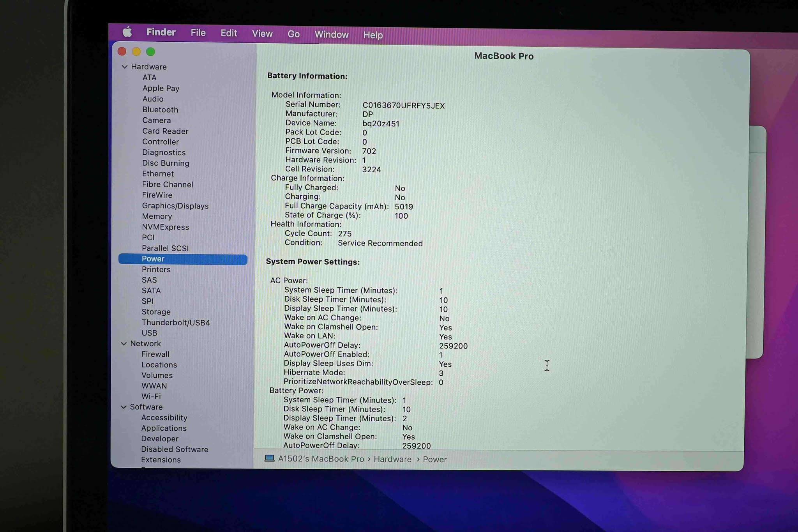Viewport: 798px width, 532px height.
Task: Collapse the Software section chevron
Action: pos(124,407)
